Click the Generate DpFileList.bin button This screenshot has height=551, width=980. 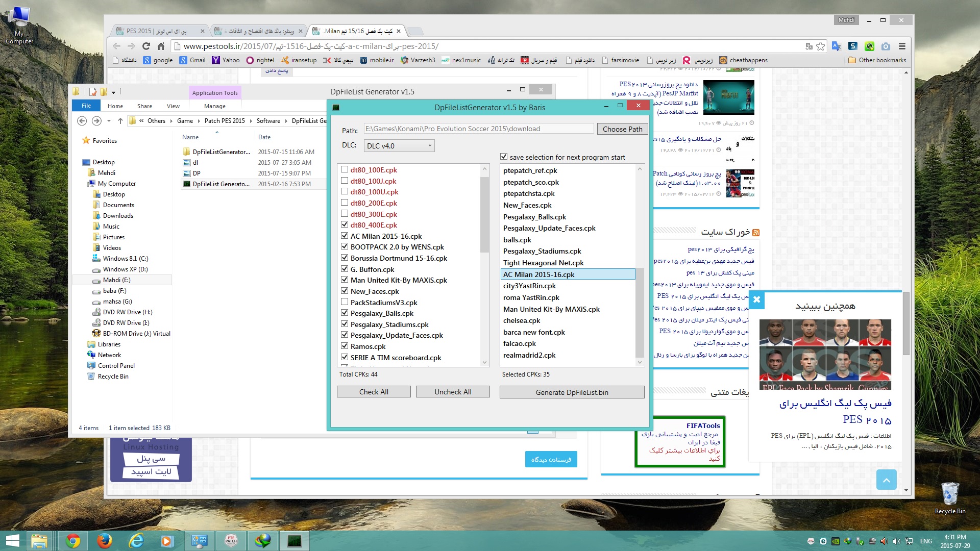[572, 392]
